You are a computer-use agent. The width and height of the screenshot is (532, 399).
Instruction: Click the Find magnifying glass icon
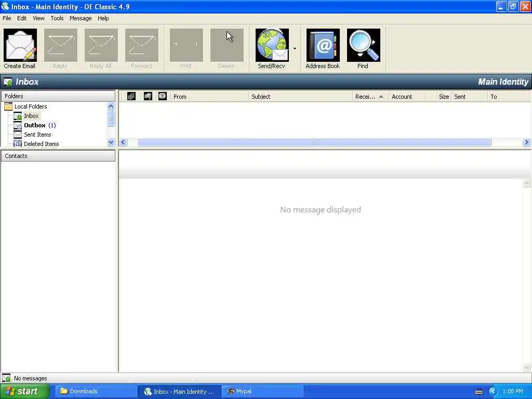coord(363,45)
